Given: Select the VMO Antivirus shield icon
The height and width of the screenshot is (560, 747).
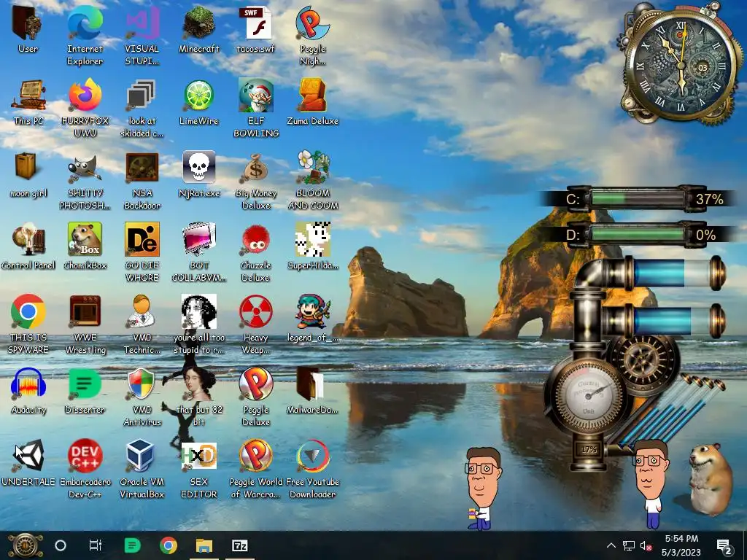Looking at the screenshot, I should 142,384.
